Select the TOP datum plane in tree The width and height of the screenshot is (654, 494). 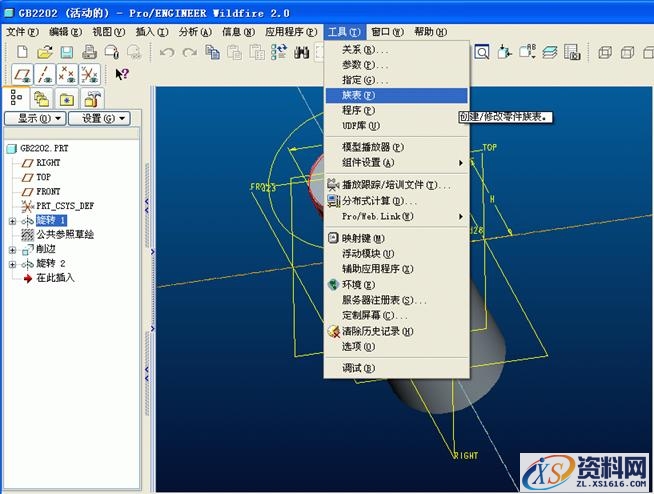click(43, 177)
